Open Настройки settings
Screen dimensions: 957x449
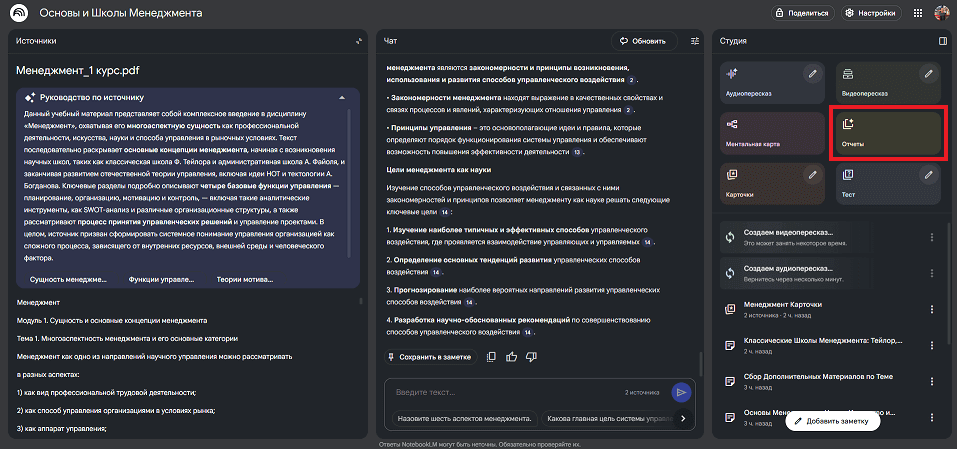(871, 13)
